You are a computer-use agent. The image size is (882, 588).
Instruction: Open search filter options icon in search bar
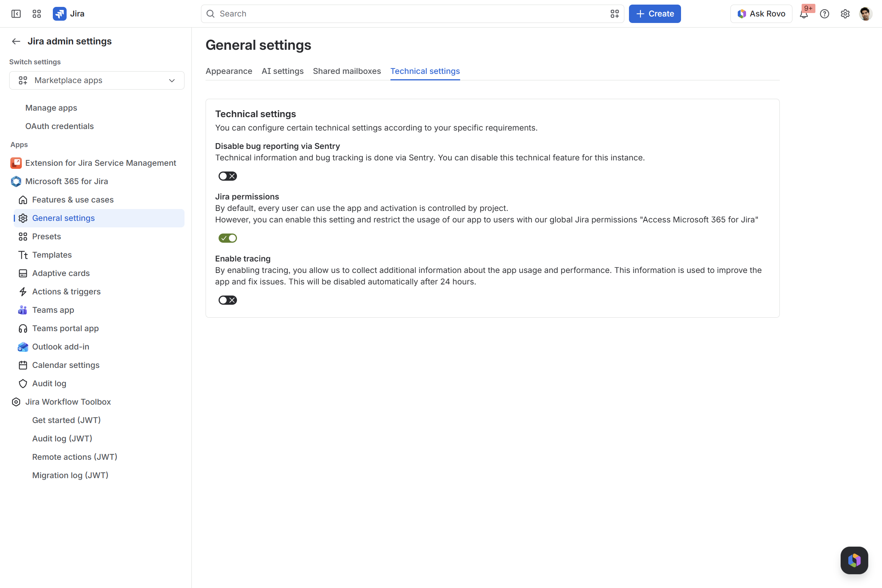click(615, 14)
